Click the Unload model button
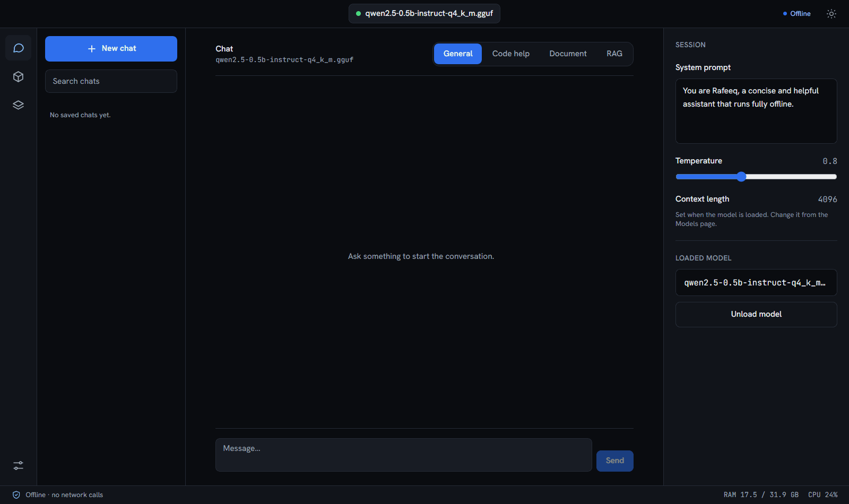 pyautogui.click(x=756, y=315)
